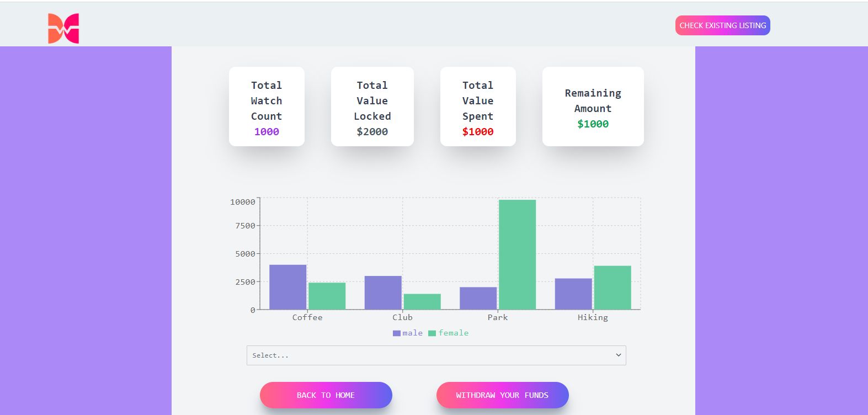Click the female legend label
This screenshot has height=415, width=868.
(x=453, y=333)
